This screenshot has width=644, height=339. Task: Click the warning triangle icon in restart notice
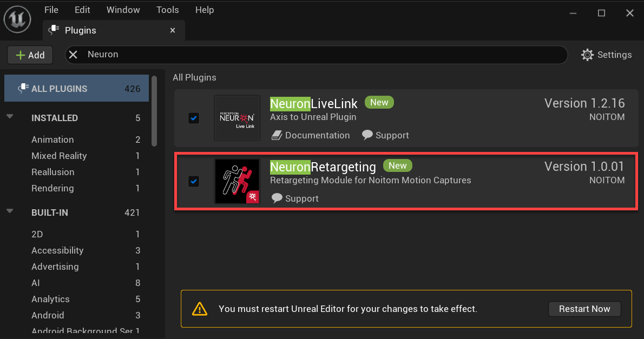200,309
